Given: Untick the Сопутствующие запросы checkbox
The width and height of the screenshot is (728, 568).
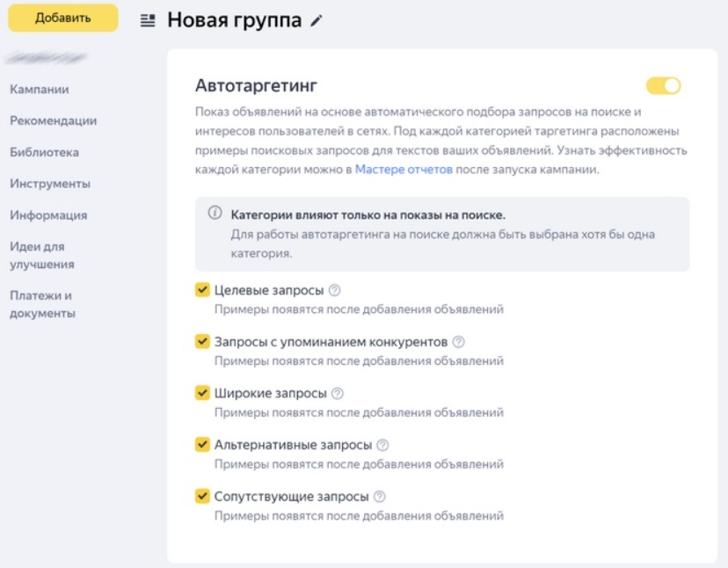Looking at the screenshot, I should (x=202, y=497).
